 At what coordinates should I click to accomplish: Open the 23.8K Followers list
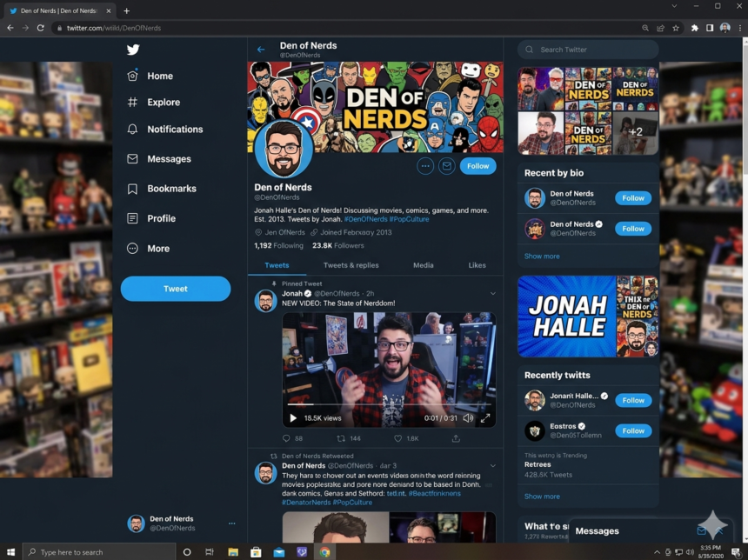[x=338, y=246]
